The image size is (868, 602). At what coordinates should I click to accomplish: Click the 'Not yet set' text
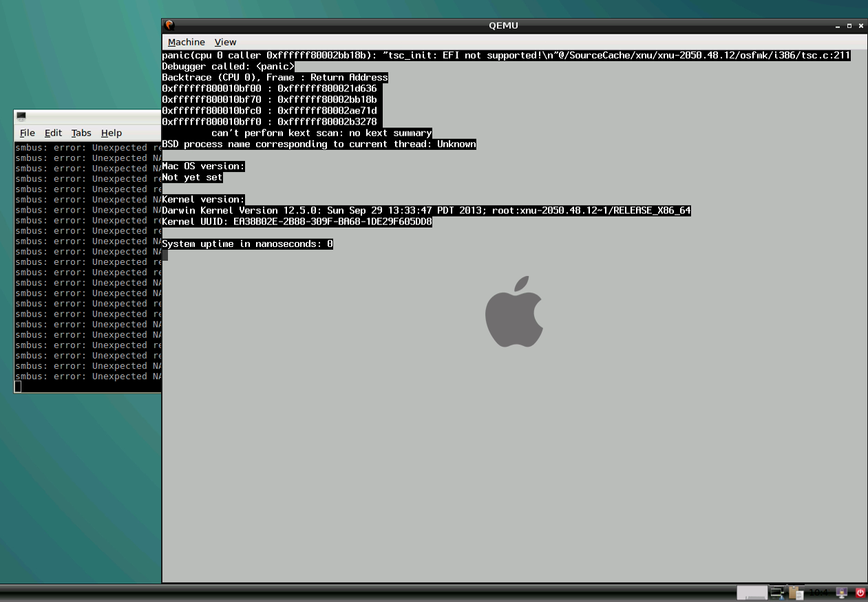(192, 177)
